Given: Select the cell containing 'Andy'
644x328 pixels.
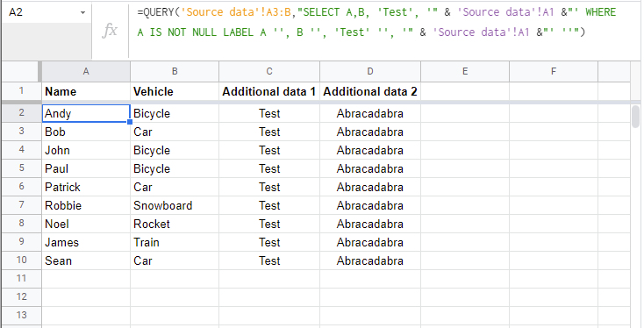Looking at the screenshot, I should (x=86, y=113).
